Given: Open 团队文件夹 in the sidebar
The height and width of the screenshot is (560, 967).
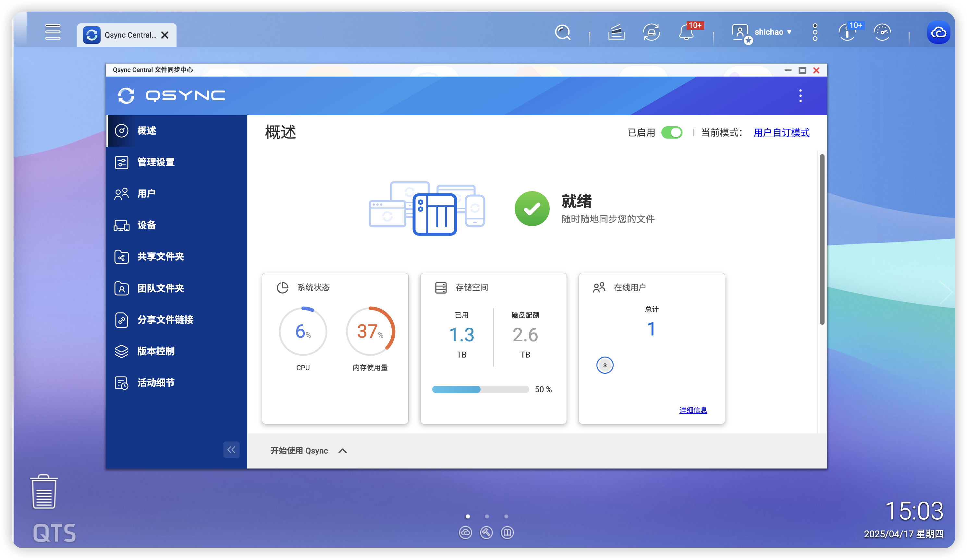Looking at the screenshot, I should tap(177, 288).
